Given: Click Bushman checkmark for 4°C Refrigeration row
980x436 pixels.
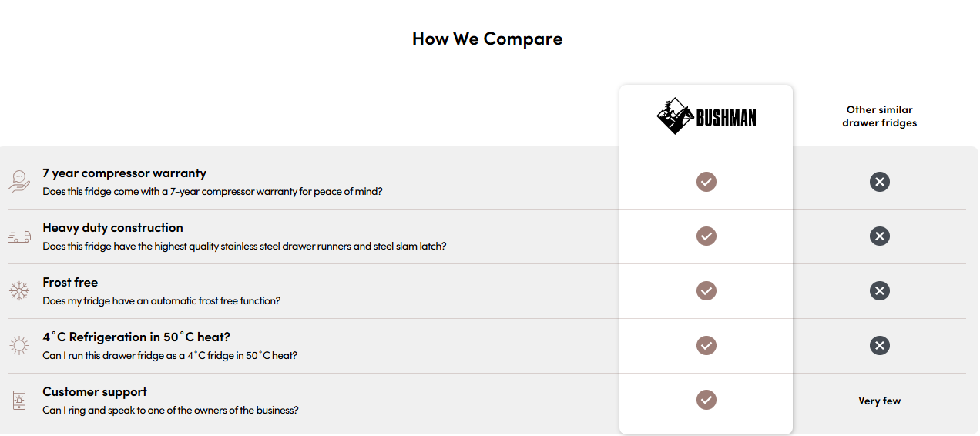Looking at the screenshot, I should (x=706, y=346).
